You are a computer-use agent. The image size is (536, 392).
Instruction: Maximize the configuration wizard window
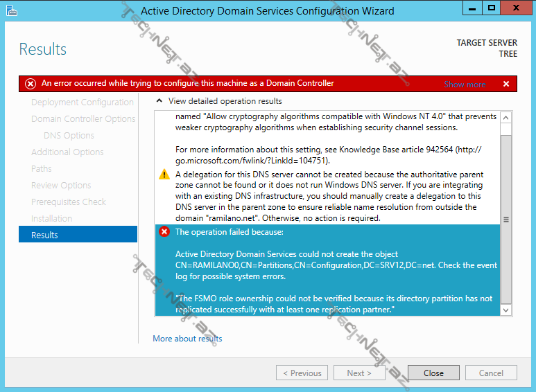pos(491,8)
